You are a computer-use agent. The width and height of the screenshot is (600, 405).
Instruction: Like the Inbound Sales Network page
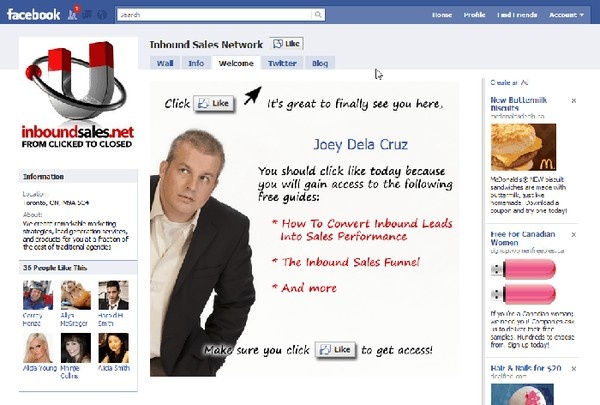pos(286,45)
